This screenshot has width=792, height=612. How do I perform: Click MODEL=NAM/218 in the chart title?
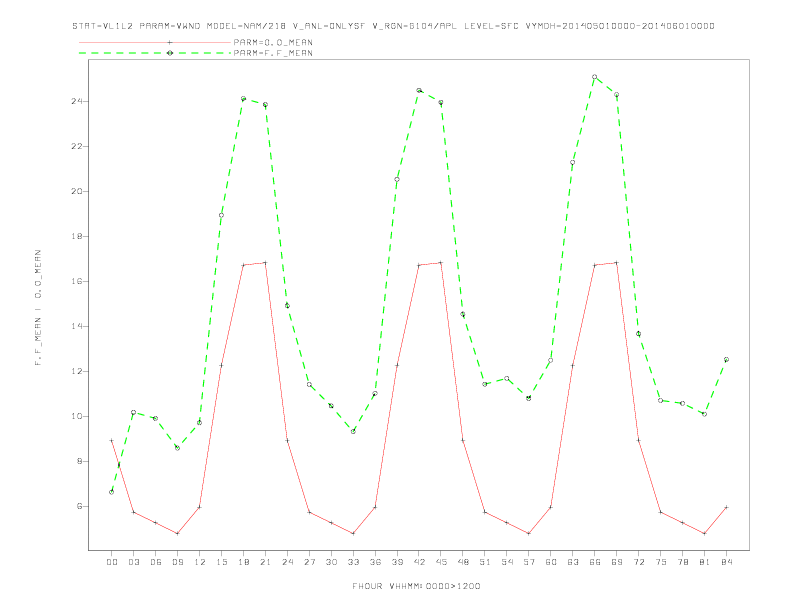pyautogui.click(x=246, y=26)
